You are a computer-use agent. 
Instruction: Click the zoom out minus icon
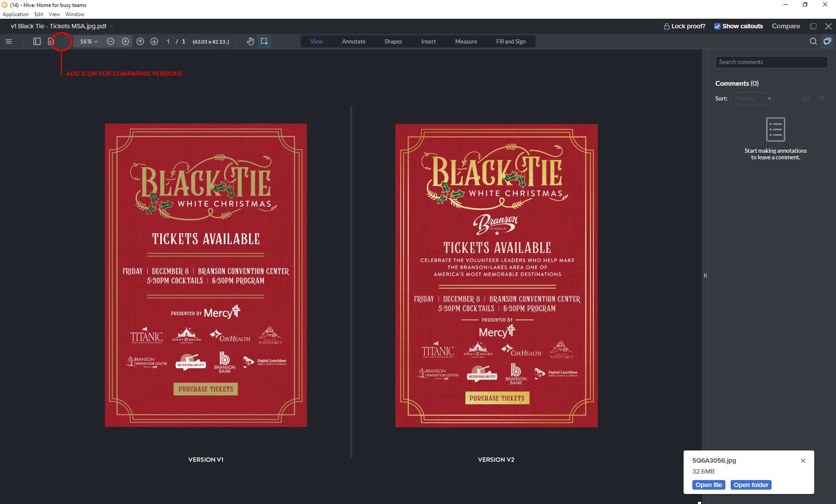pos(111,41)
